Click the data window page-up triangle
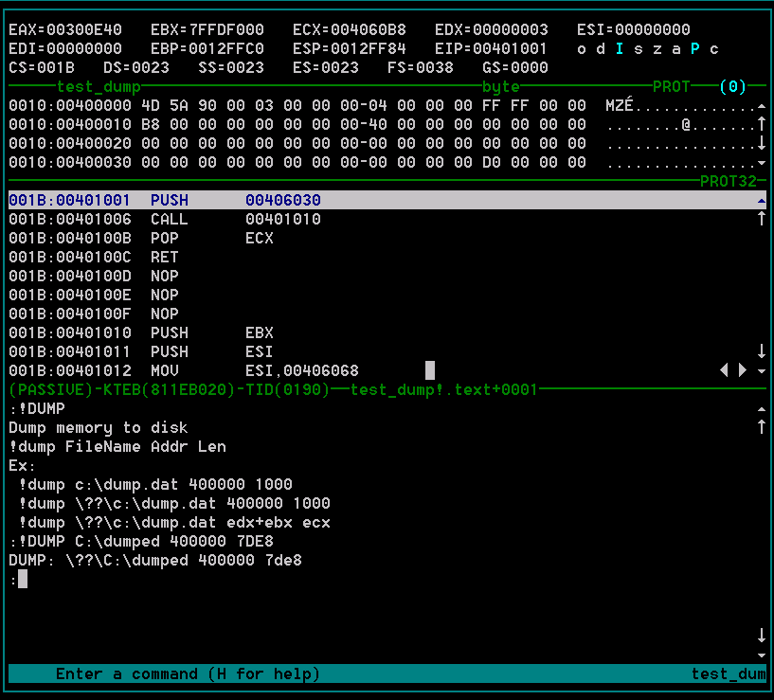Viewport: 774px width, 700px height. [x=762, y=105]
